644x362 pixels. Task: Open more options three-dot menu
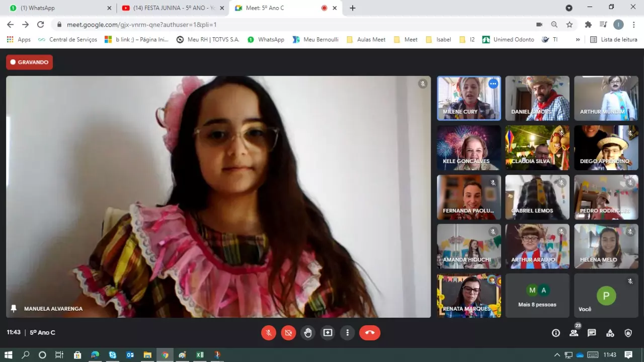(348, 333)
